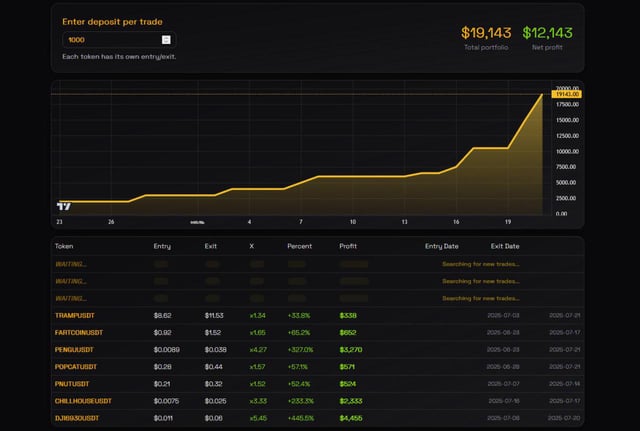Screen dimensions: 640x431
Task: Click the Entry Date column header
Action: [441, 246]
